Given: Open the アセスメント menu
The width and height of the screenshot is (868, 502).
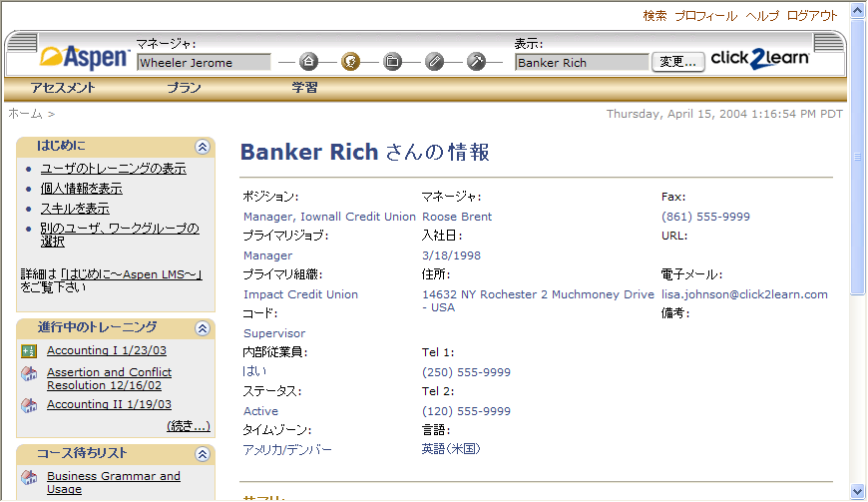Looking at the screenshot, I should [x=63, y=88].
